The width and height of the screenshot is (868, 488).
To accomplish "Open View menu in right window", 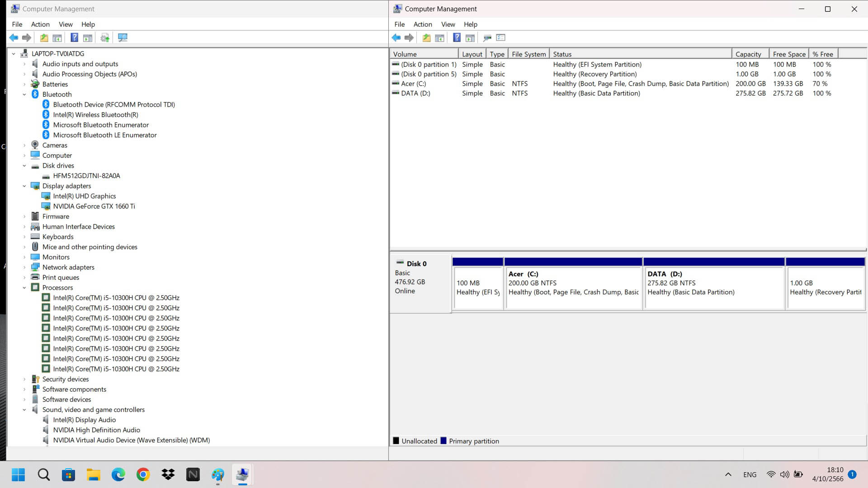I will (448, 24).
